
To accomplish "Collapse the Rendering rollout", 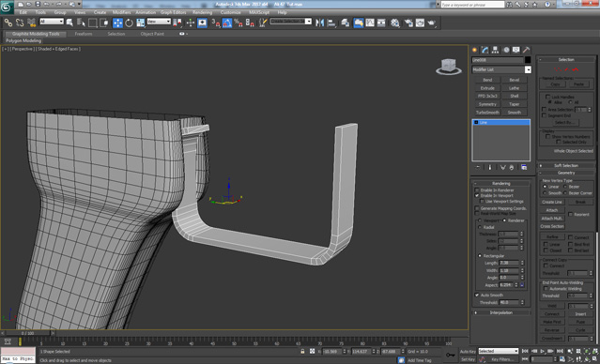I will click(501, 184).
